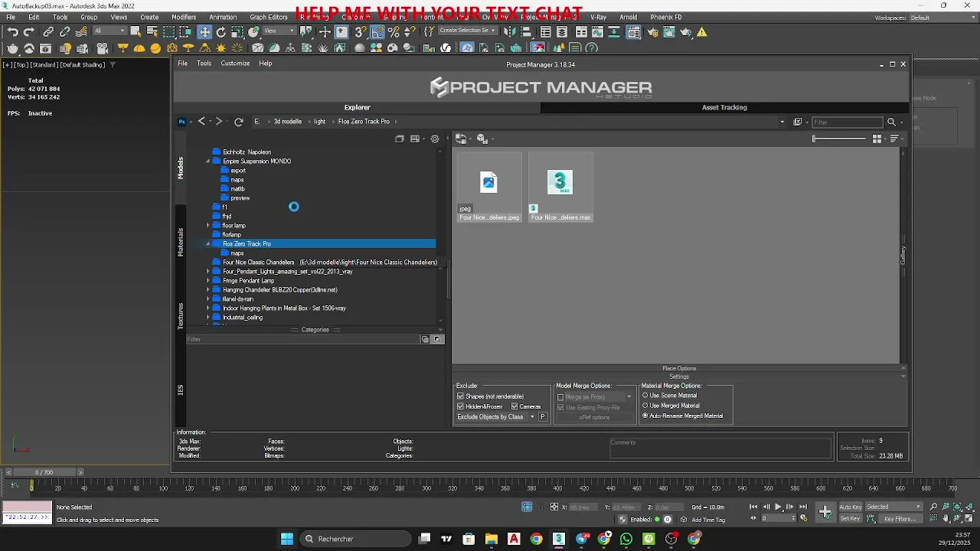Expand Industrial_ceiling folder node
This screenshot has width=980, height=551.
click(207, 318)
